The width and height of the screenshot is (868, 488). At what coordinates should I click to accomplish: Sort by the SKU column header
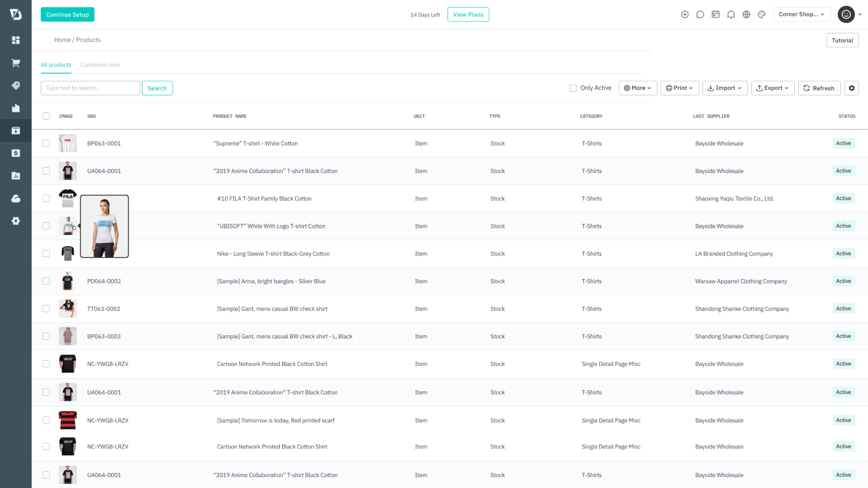pos(92,116)
